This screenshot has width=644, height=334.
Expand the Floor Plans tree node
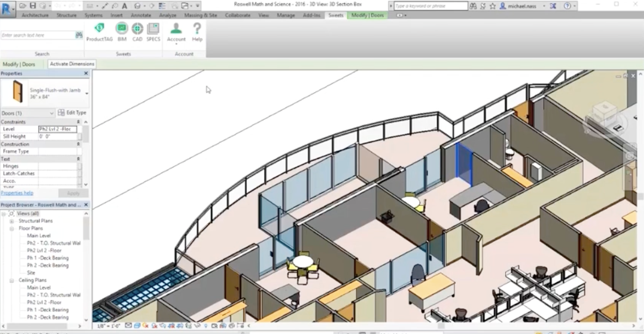12,228
